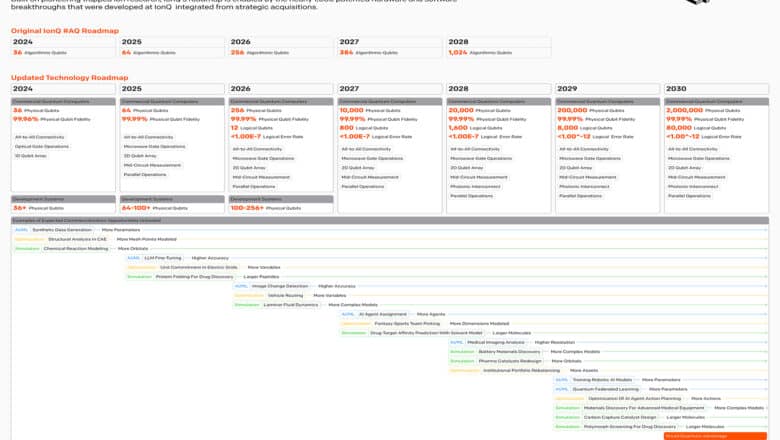Select the 'Institutional Portfolio Rebalancing' use case
780x440 pixels.
[x=521, y=370]
